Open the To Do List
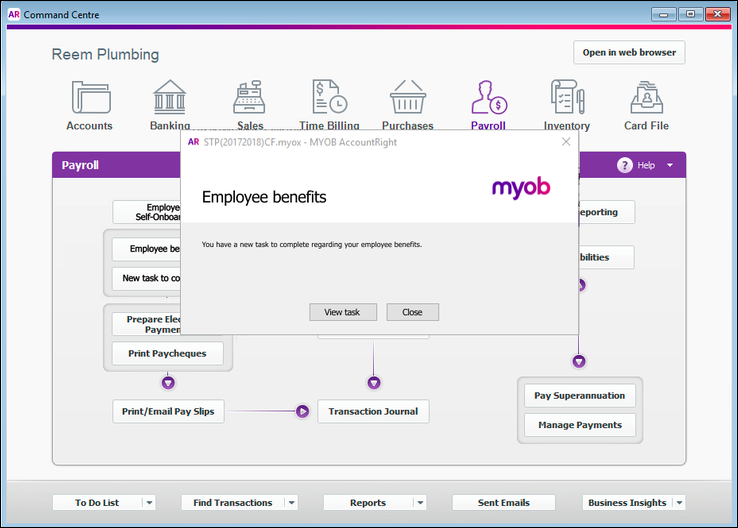738x528 pixels. point(97,503)
